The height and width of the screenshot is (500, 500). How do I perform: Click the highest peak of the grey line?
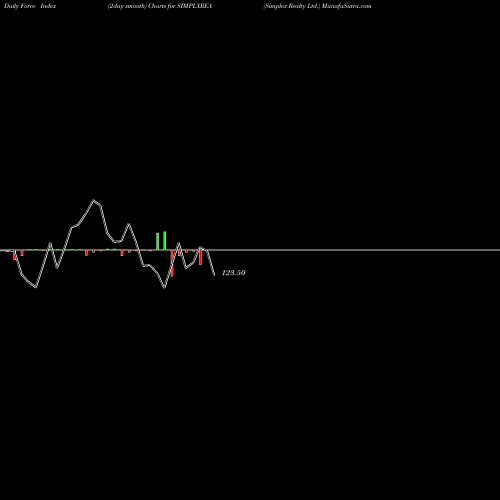(x=93, y=200)
